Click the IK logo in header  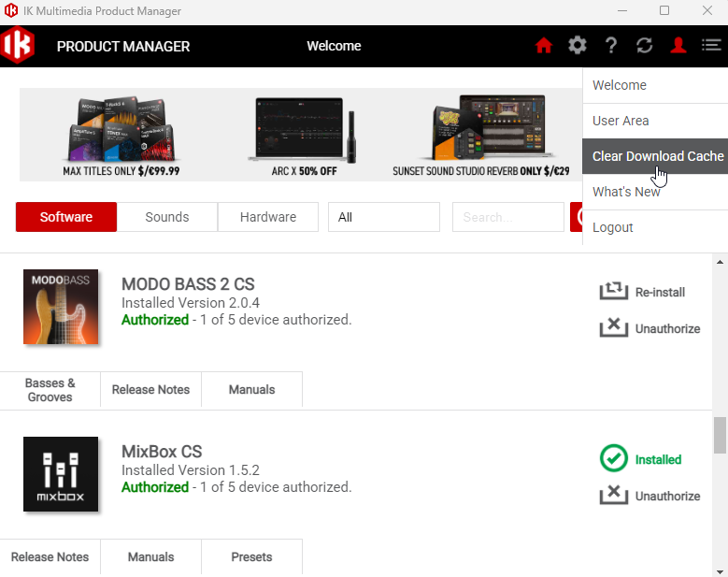click(x=18, y=45)
